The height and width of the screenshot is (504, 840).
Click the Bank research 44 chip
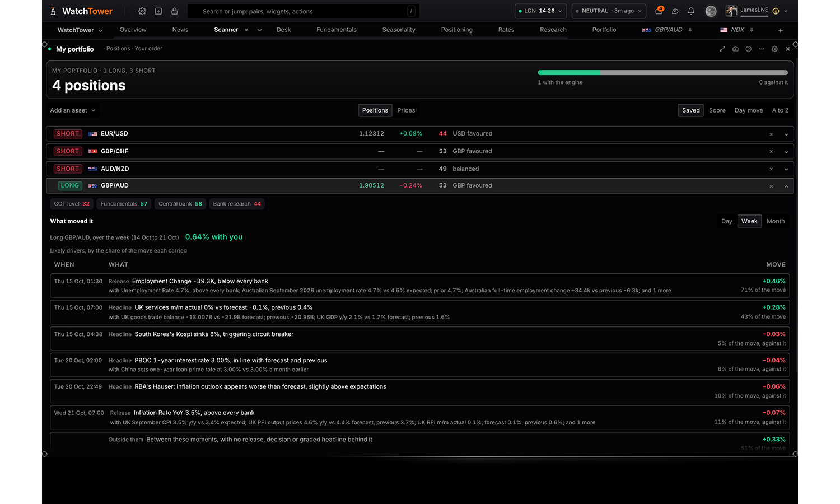pos(237,204)
